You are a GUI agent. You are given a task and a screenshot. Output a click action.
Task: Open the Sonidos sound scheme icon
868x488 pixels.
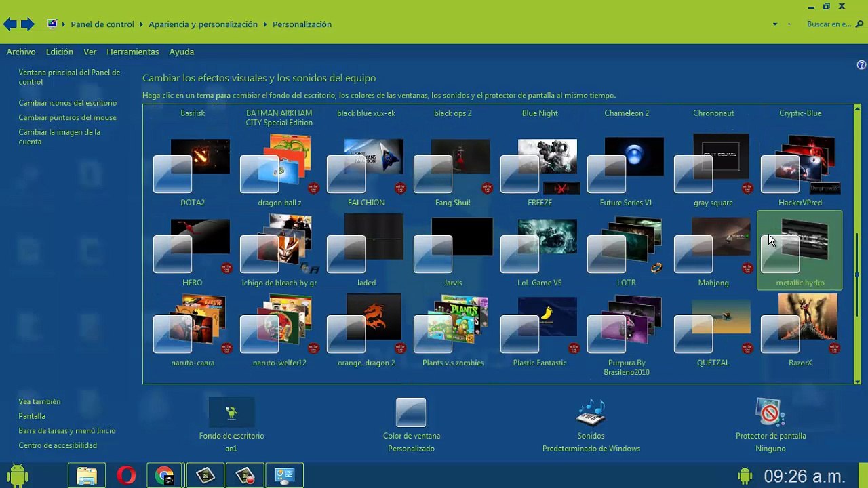591,412
